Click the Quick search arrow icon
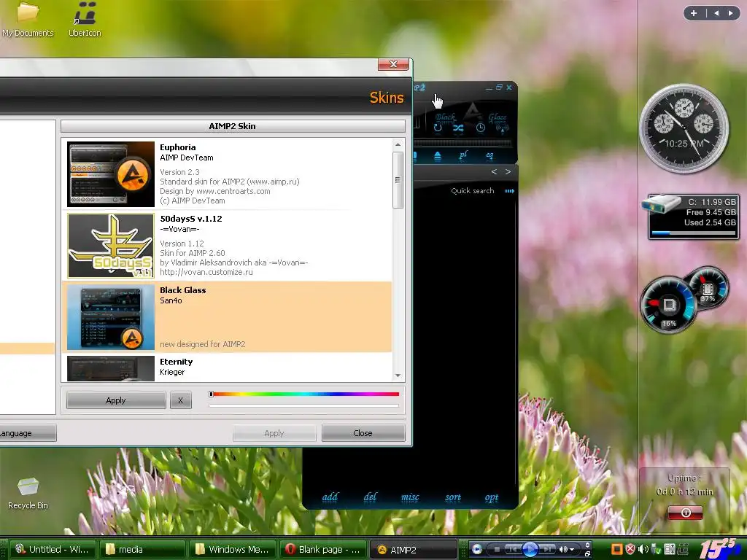 click(509, 191)
